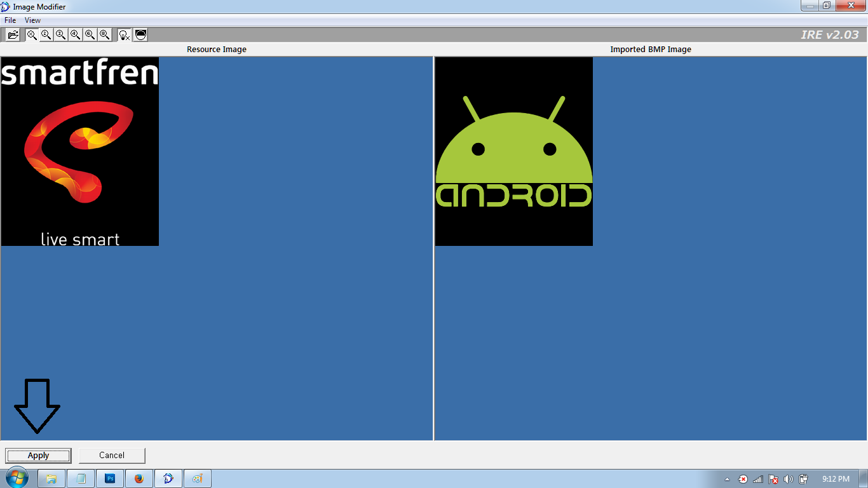Click the Image Modifier dolphin taskbar icon
Screen dimensions: 868x488
coord(168,478)
